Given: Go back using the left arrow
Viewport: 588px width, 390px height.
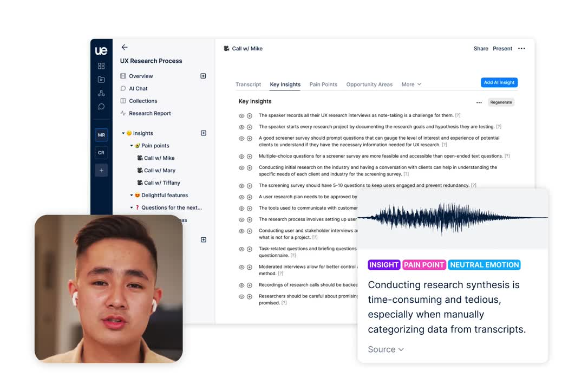Looking at the screenshot, I should click(125, 47).
